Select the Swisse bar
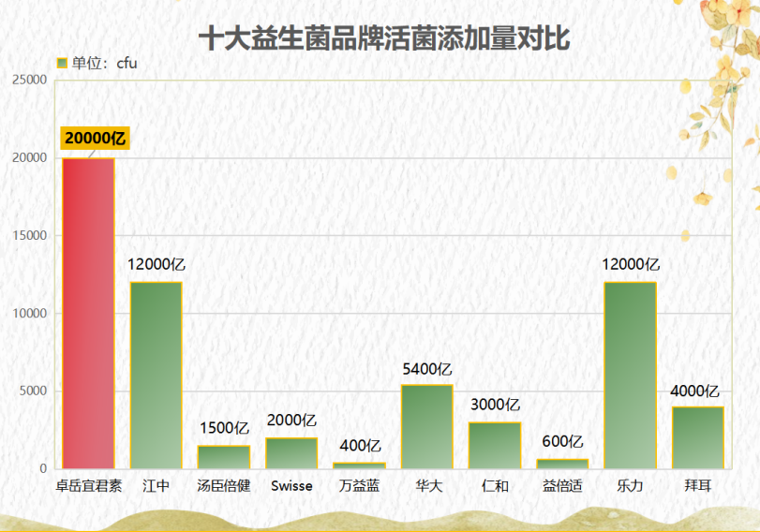Image resolution: width=760 pixels, height=532 pixels. (291, 453)
